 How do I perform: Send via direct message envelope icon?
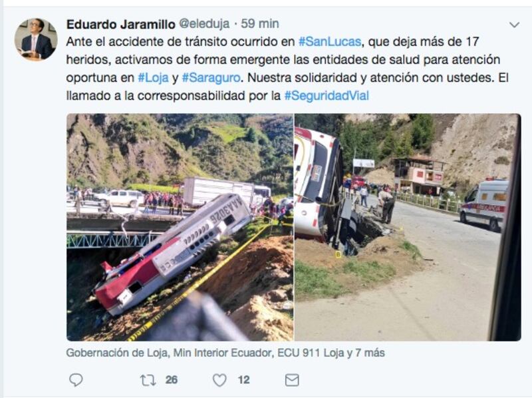[292, 380]
